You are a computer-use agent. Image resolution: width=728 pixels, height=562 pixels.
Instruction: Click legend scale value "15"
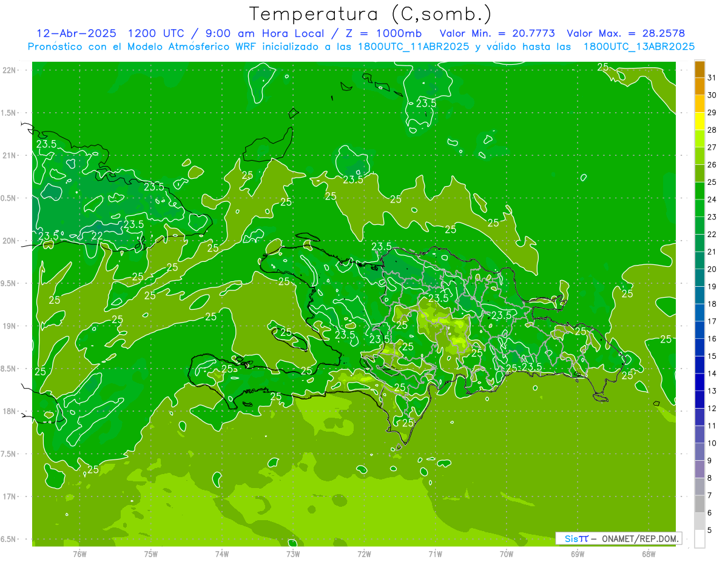(712, 356)
